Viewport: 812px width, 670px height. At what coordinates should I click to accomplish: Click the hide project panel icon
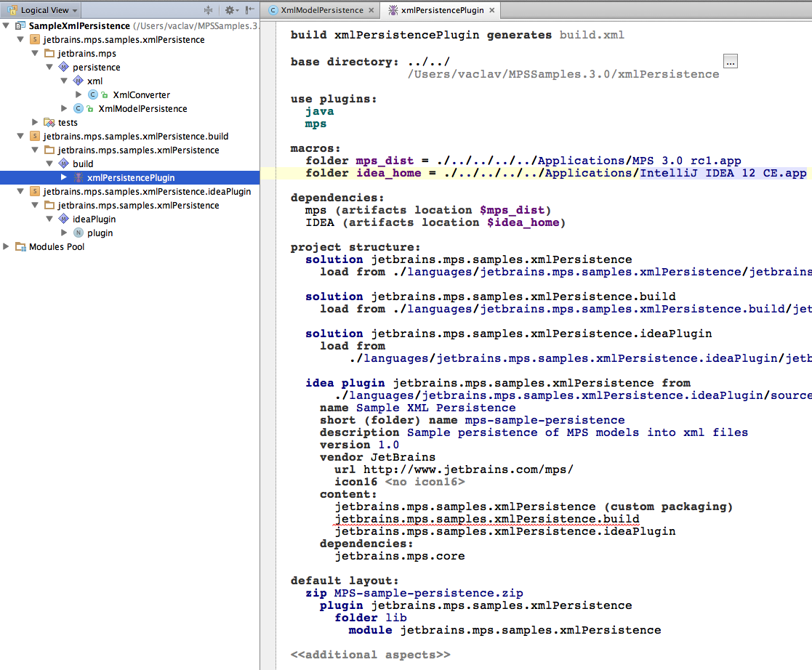pos(250,10)
